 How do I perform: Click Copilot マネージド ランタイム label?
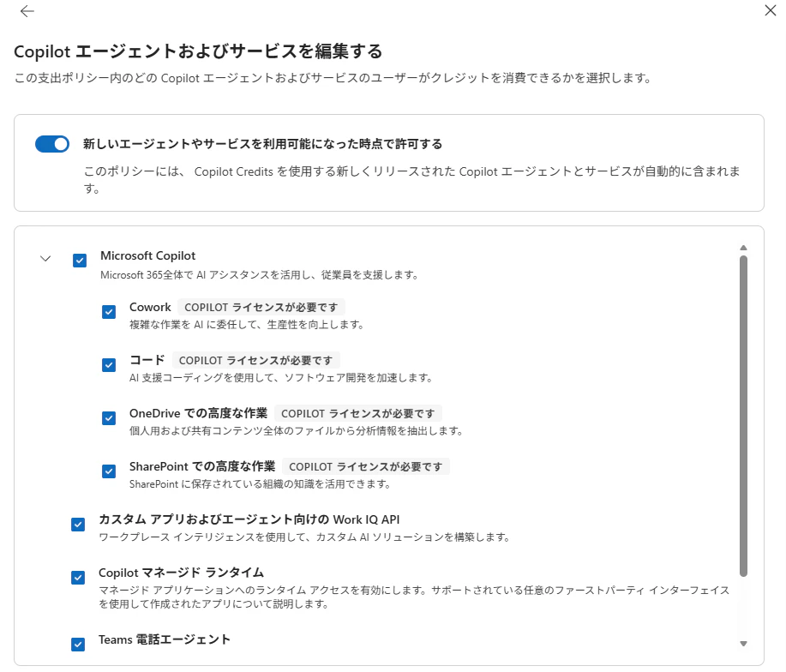click(181, 573)
